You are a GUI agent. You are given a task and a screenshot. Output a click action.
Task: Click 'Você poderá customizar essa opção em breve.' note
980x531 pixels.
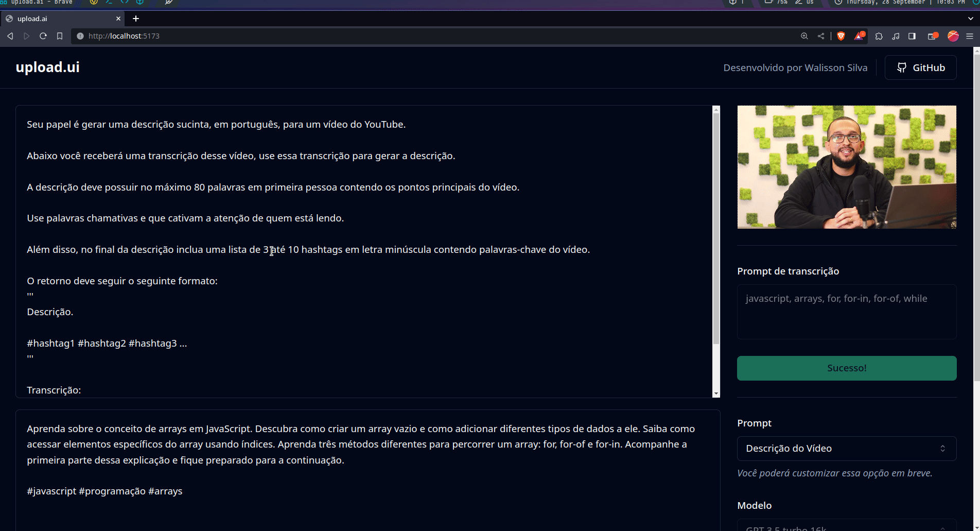pyautogui.click(x=834, y=473)
